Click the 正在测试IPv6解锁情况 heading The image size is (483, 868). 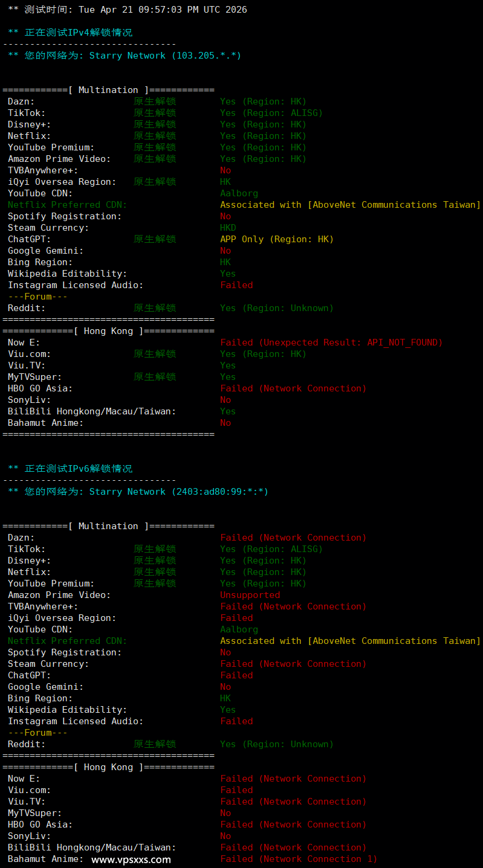(x=78, y=469)
